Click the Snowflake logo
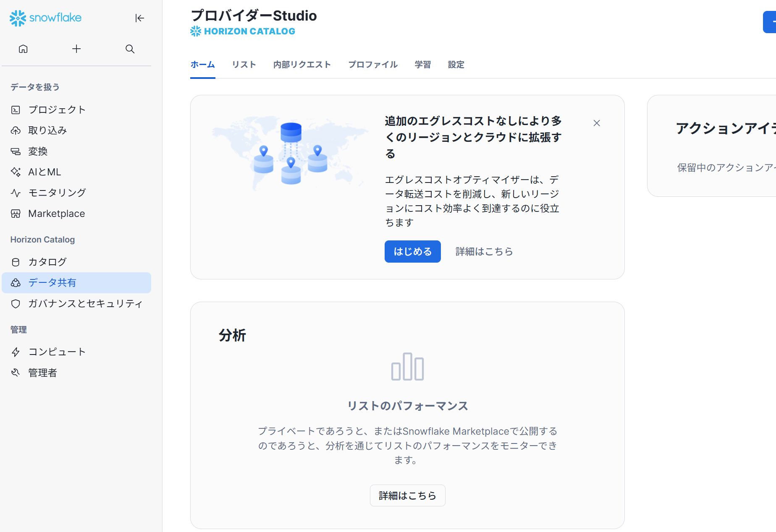 tap(45, 18)
